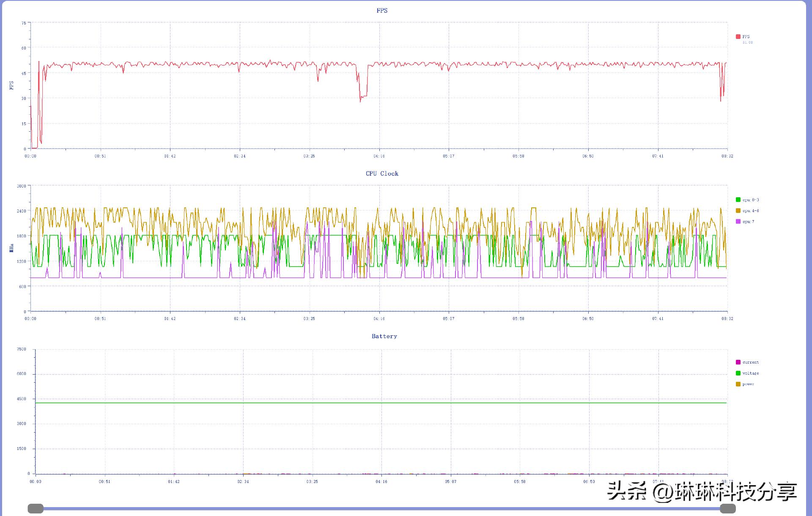Hide the power series in Battery legend

click(x=738, y=384)
